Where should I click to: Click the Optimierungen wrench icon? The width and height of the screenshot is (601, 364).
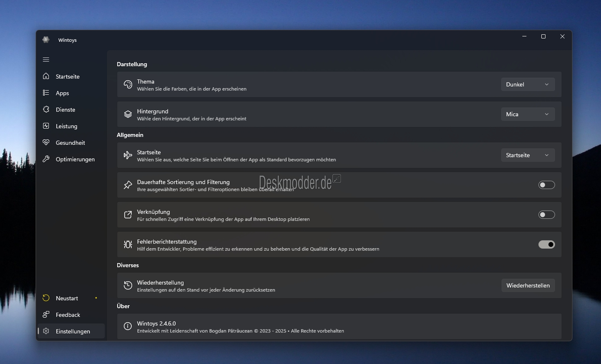(x=46, y=159)
